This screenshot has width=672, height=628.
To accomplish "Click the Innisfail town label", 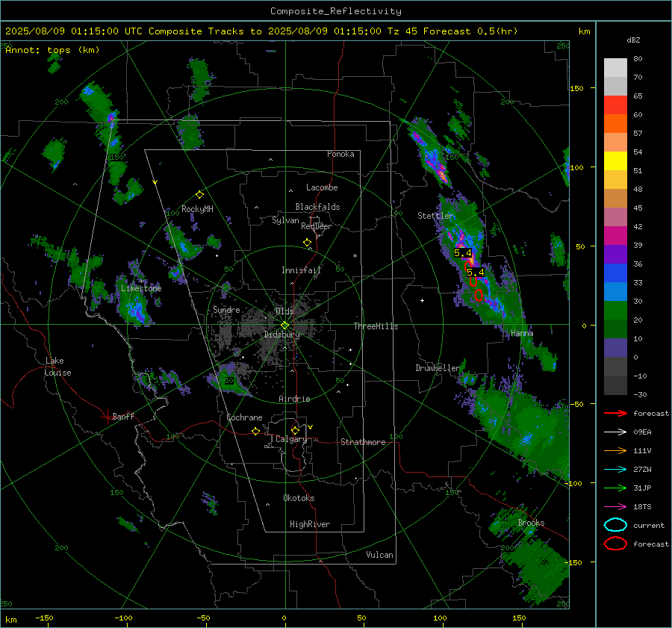I will pos(301,270).
